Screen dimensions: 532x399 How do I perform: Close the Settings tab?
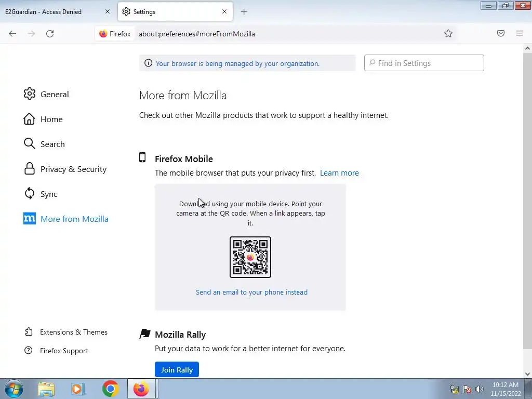[x=224, y=11]
